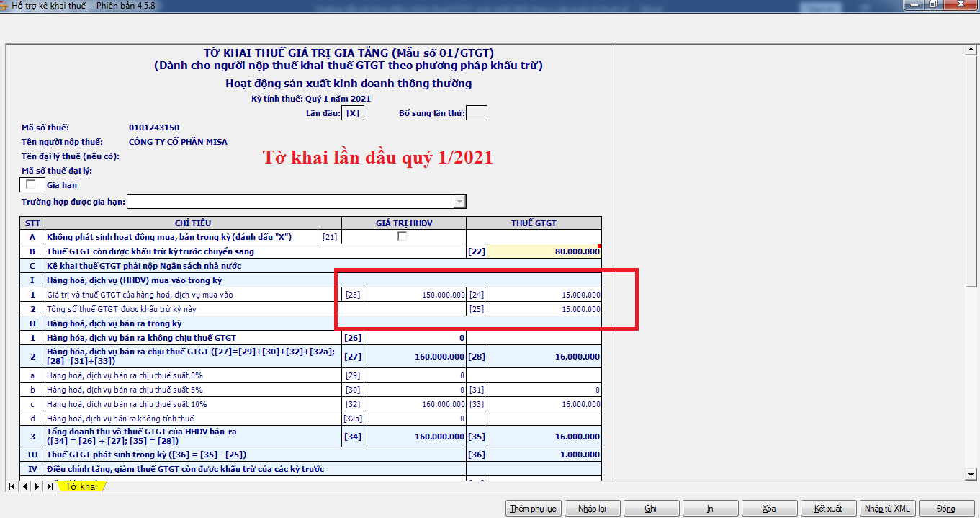Save with the Ghi button

click(651, 509)
